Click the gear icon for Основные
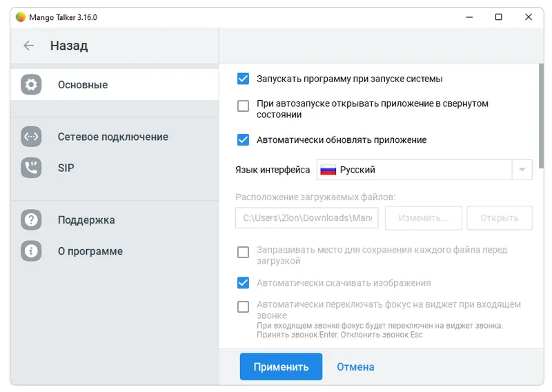This screenshot has height=392, width=552. pos(31,85)
